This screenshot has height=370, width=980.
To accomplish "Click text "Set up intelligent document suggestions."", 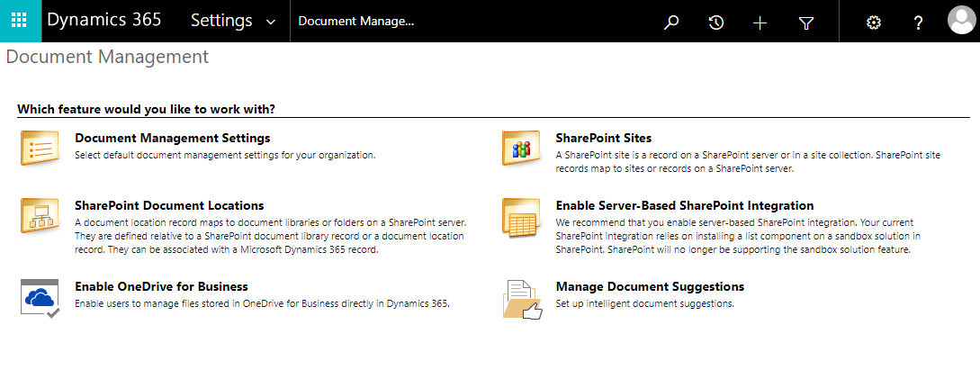I will 644,303.
